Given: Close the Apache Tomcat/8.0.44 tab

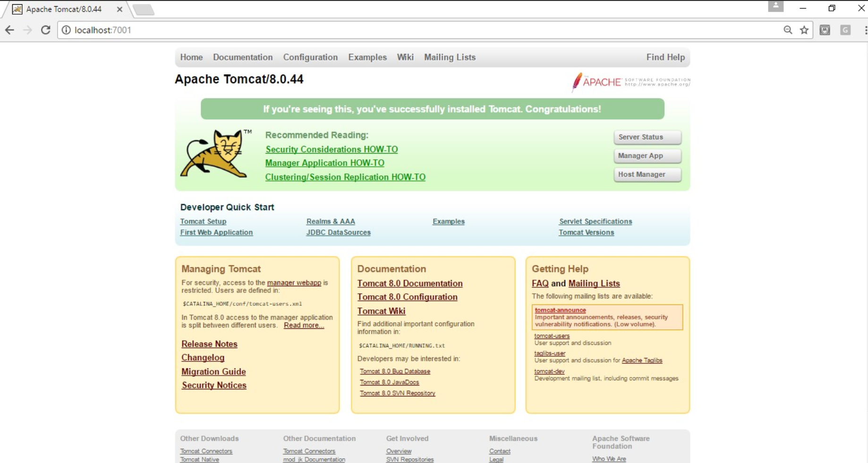Looking at the screenshot, I should pos(119,9).
